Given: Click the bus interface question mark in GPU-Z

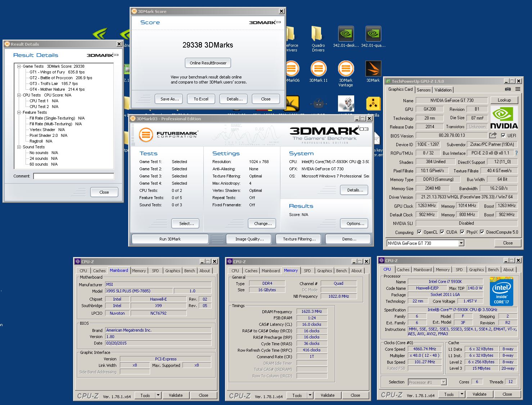Looking at the screenshot, I should coord(516,153).
